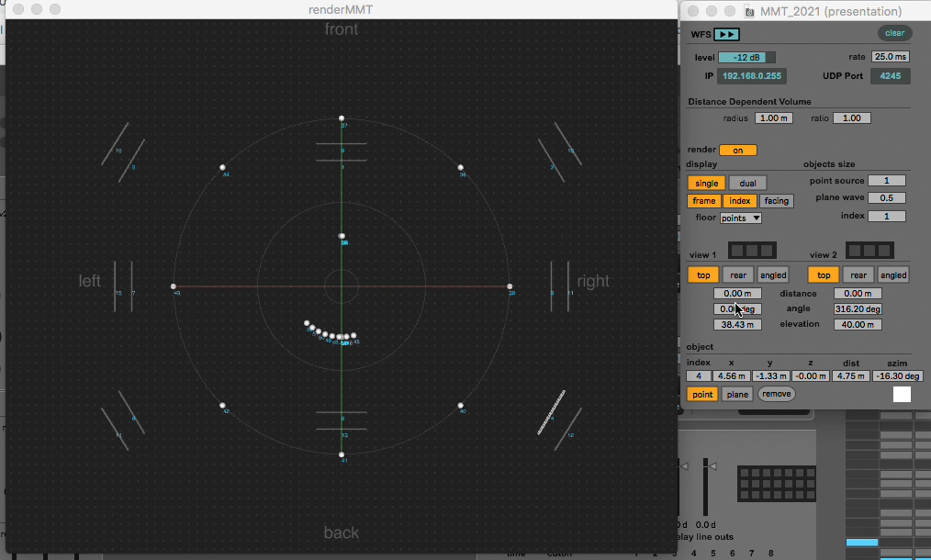Click the WFS fast-forward play icon
The image size is (931, 560).
[x=727, y=35]
